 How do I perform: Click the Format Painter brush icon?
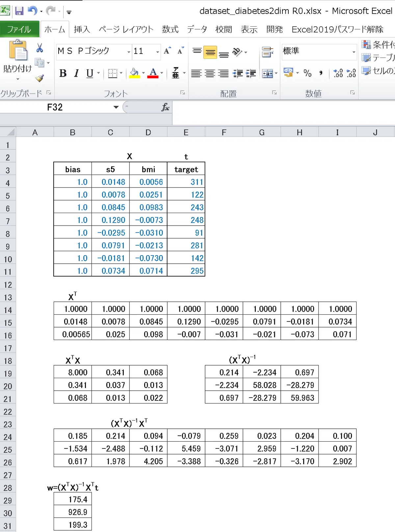pyautogui.click(x=39, y=78)
